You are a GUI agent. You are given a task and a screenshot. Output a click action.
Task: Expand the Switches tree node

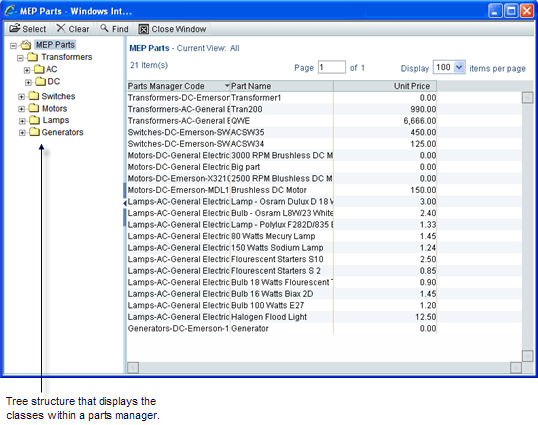pos(21,97)
